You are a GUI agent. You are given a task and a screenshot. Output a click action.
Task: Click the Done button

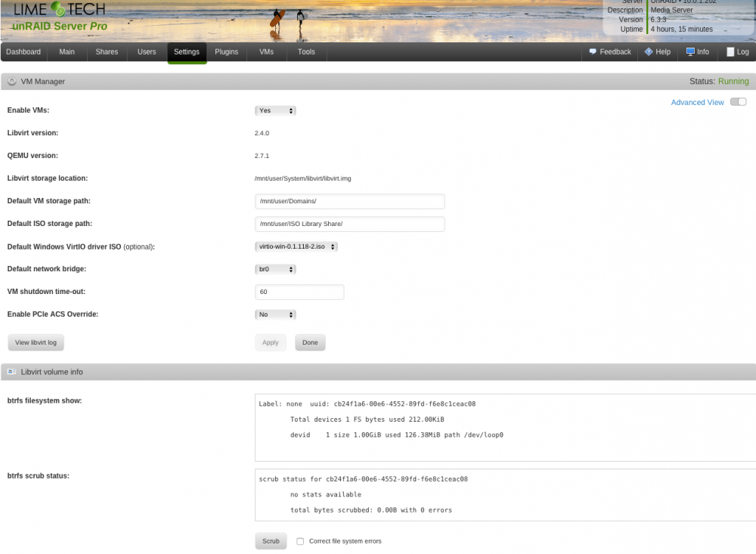click(x=310, y=342)
